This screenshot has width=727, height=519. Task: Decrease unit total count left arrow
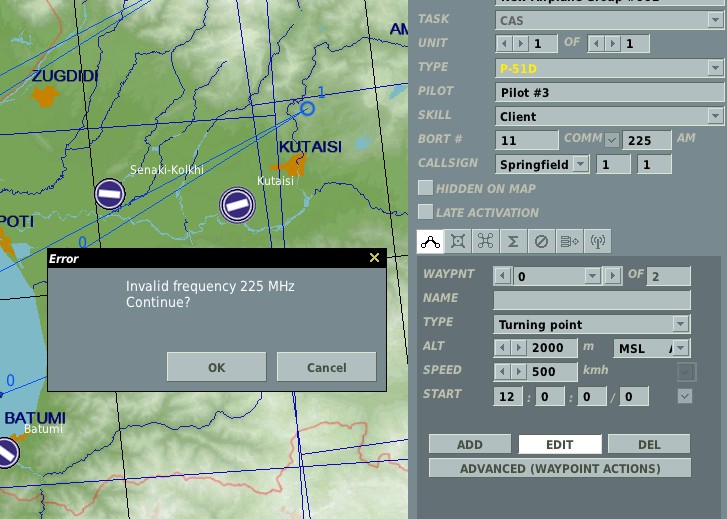click(x=596, y=44)
